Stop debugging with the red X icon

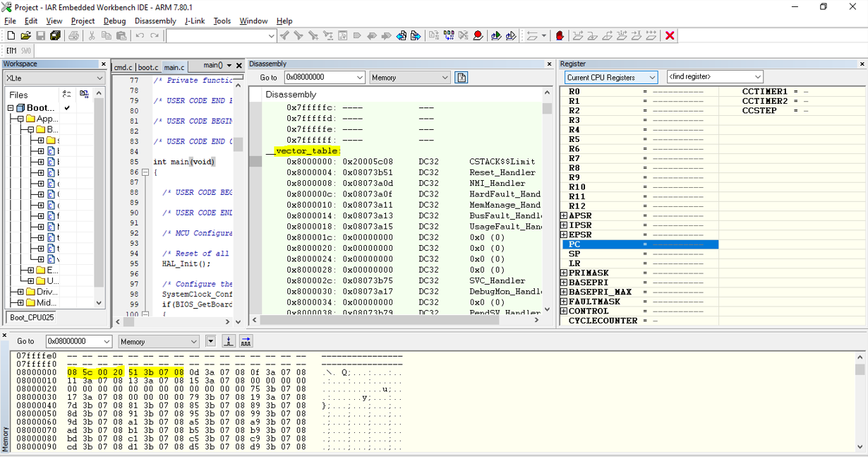(669, 35)
